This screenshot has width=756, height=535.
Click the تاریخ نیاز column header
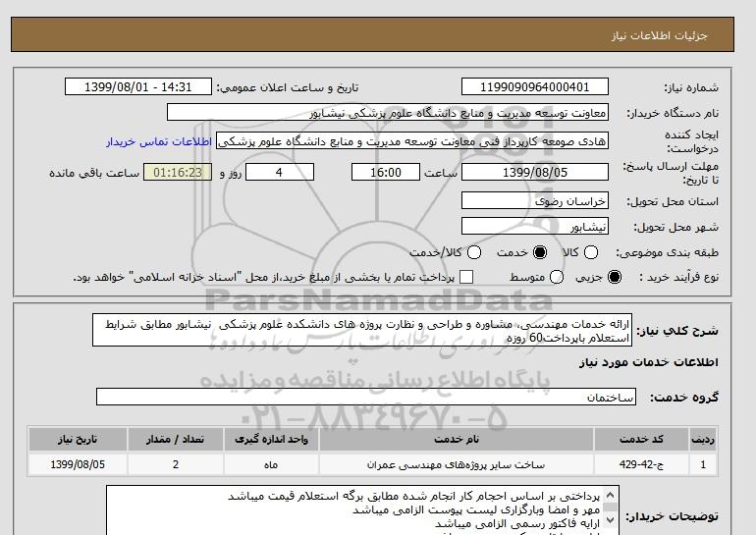pos(78,439)
